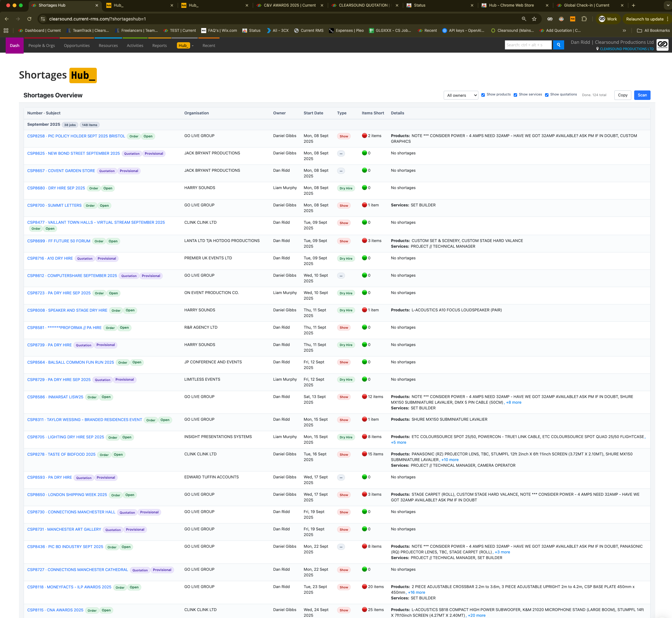Open the apps grid in bookmarks bar

[x=6, y=31]
